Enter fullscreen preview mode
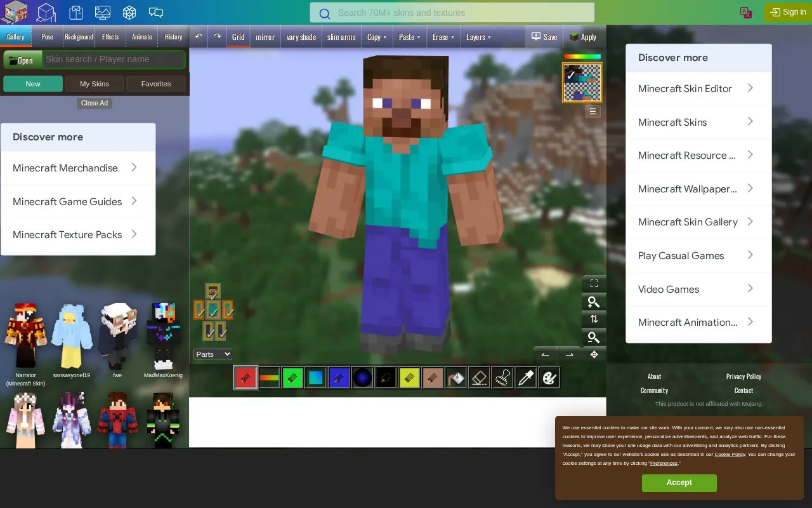The height and width of the screenshot is (508, 812). pos(594,283)
